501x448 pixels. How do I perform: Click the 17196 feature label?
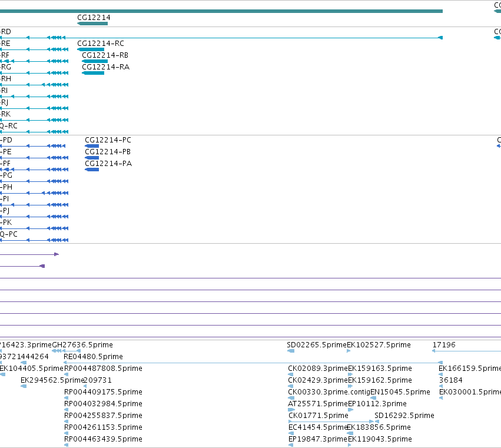[444, 345]
